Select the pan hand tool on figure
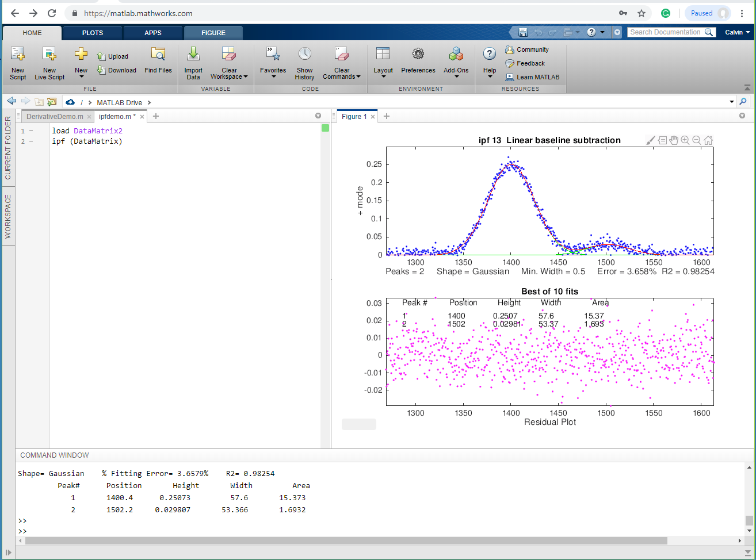This screenshot has height=560, width=756. point(674,140)
